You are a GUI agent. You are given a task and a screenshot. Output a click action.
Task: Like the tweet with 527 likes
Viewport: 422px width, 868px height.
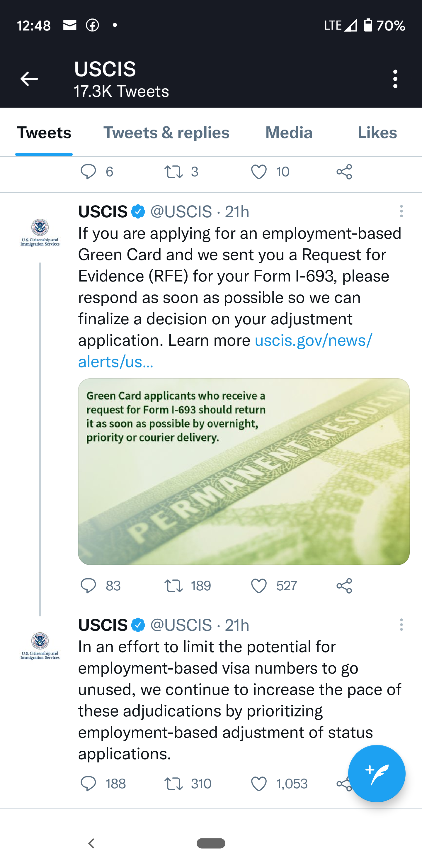(x=259, y=586)
